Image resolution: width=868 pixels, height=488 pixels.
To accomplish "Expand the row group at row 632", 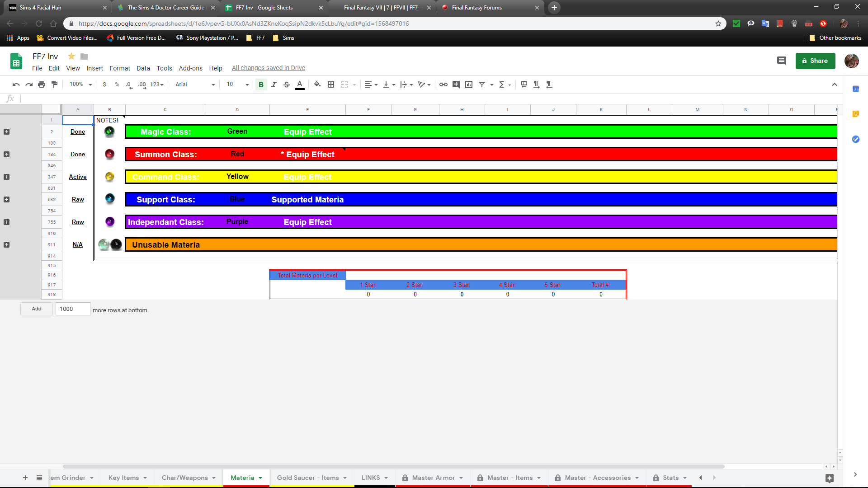I will pos(6,200).
